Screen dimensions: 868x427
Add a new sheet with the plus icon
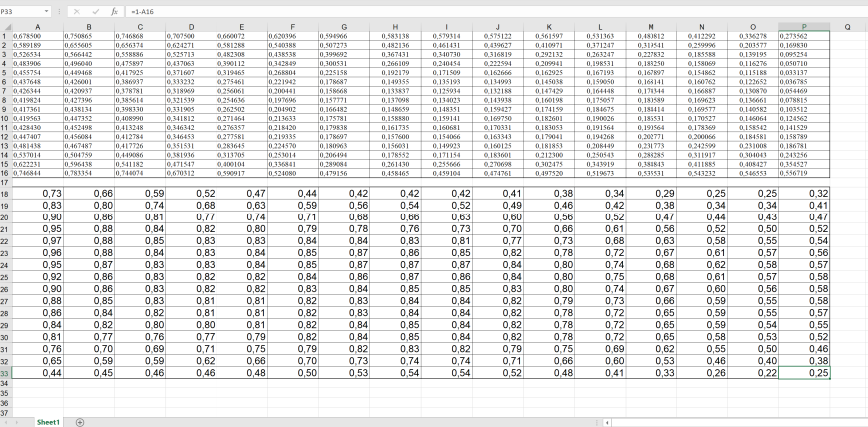pos(80,423)
